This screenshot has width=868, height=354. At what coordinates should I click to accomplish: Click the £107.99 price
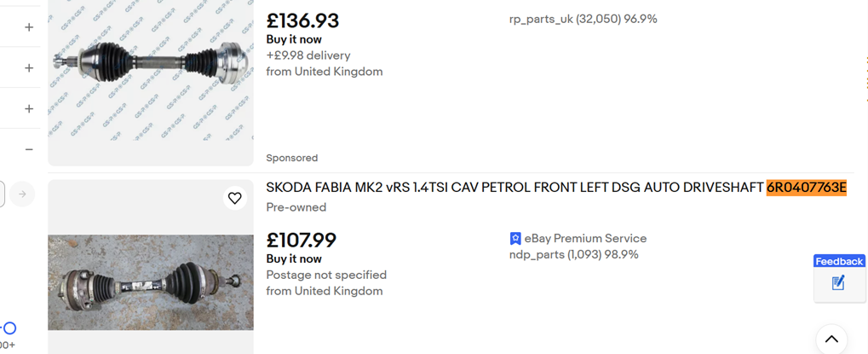tap(302, 241)
